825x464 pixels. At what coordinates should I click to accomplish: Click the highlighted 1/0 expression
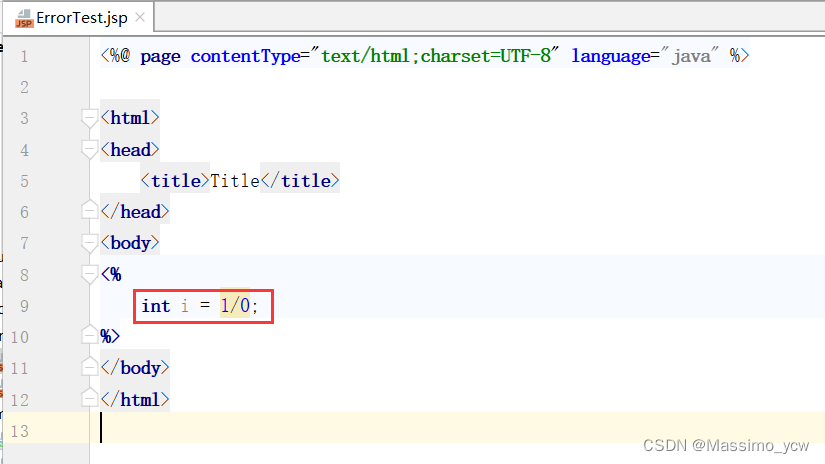[x=235, y=305]
